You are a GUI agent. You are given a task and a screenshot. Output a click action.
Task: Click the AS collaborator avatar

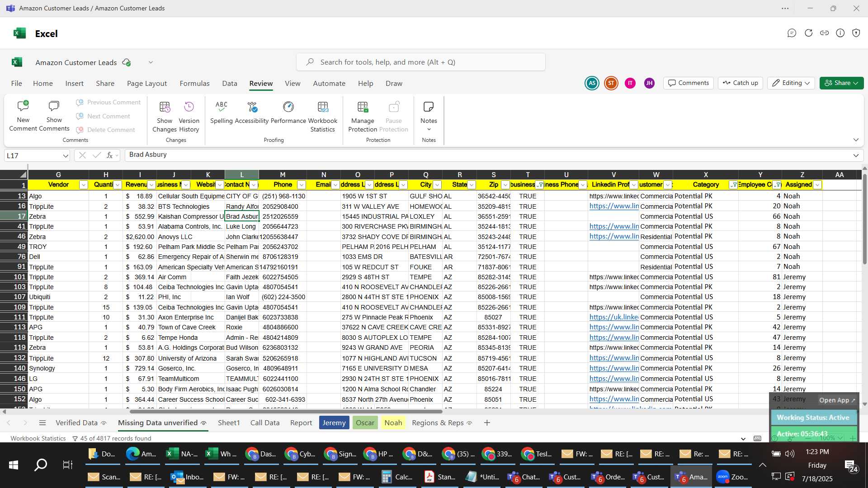(x=592, y=83)
